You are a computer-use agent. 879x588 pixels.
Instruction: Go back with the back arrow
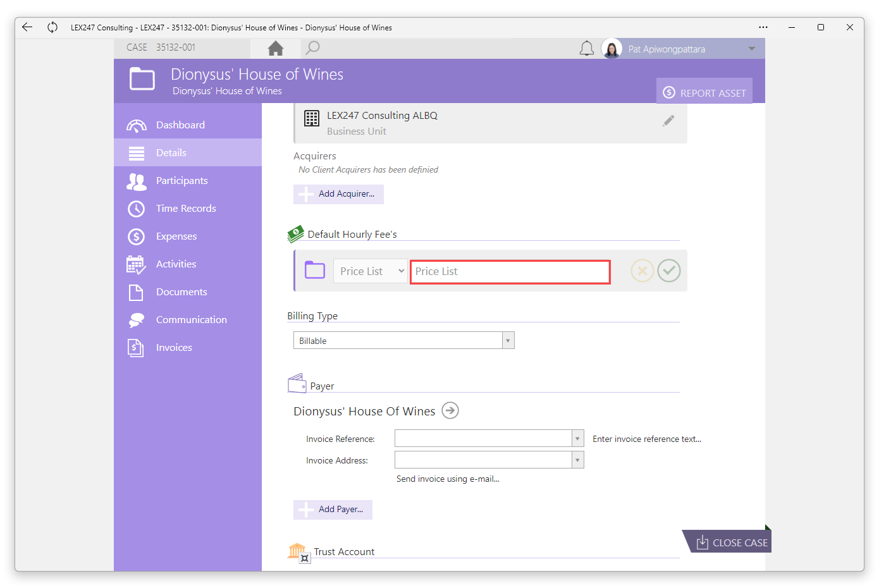[x=27, y=27]
